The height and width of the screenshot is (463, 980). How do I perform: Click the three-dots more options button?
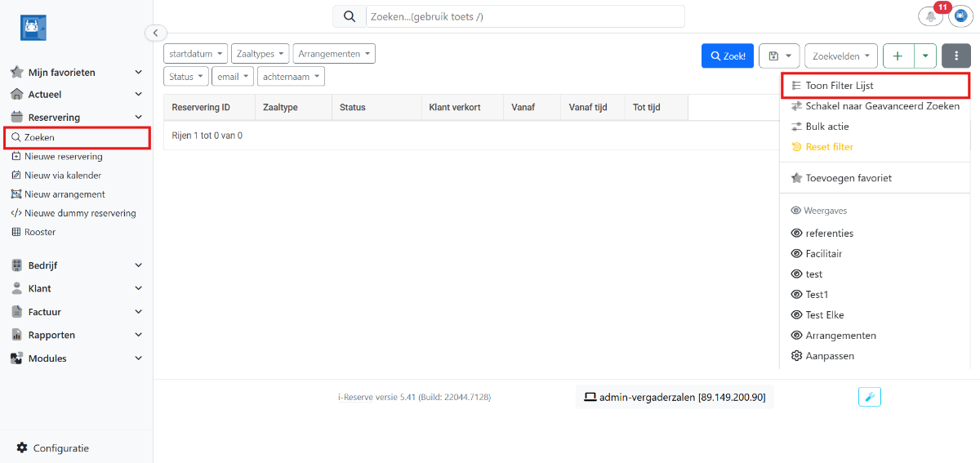point(955,56)
